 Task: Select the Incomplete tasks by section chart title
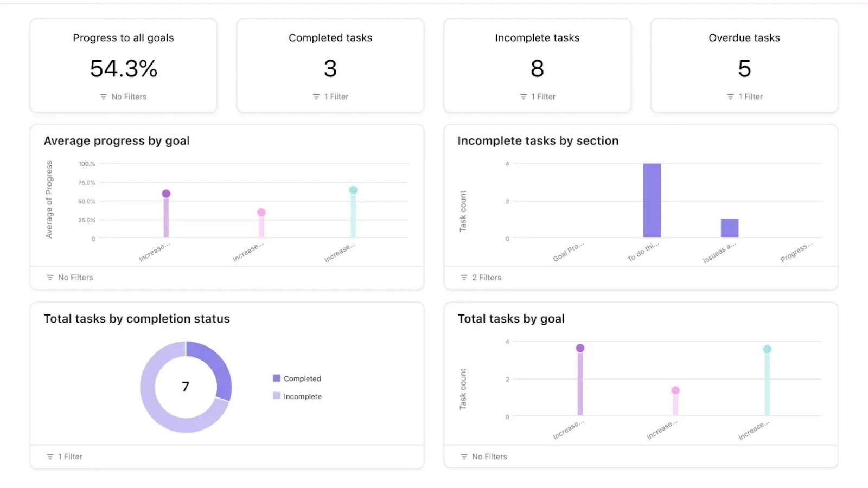point(538,140)
